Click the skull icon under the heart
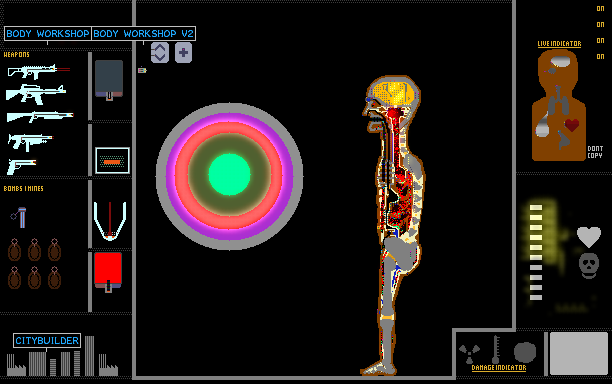612x384 pixels. tap(589, 266)
